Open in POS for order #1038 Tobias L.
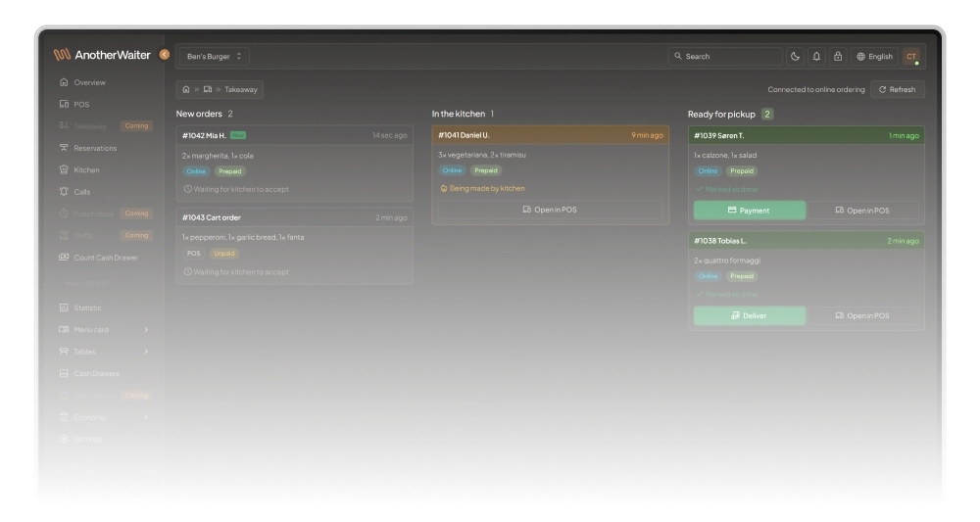980x522 pixels. [x=862, y=315]
